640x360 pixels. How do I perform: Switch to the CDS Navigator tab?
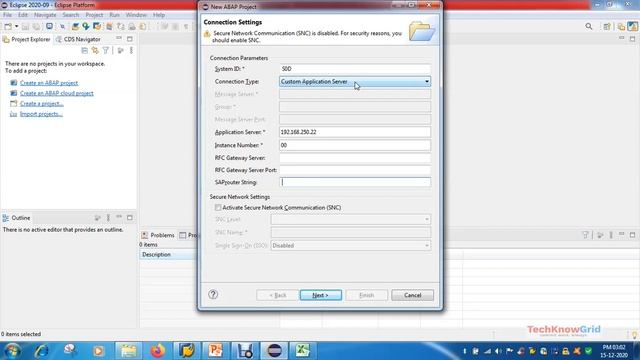pyautogui.click(x=78, y=39)
